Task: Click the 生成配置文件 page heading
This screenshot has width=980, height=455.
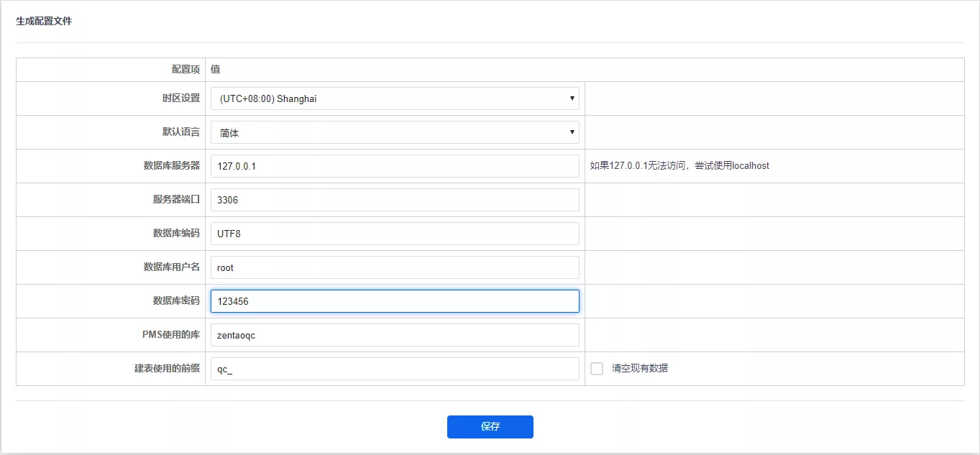Action: 44,22
